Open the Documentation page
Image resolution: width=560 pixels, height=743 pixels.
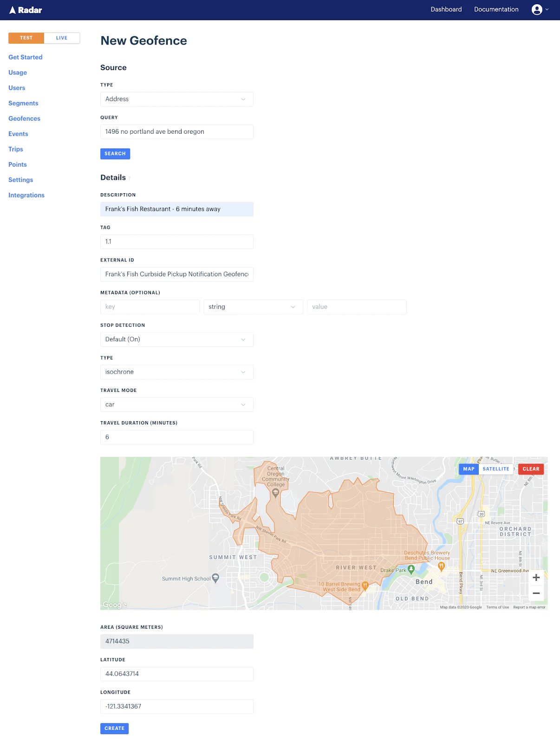pyautogui.click(x=496, y=10)
